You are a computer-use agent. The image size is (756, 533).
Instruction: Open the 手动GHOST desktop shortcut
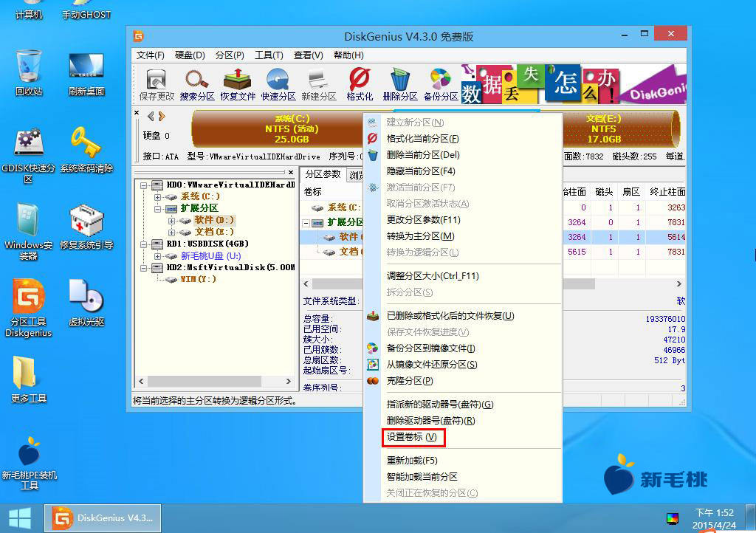[x=86, y=10]
